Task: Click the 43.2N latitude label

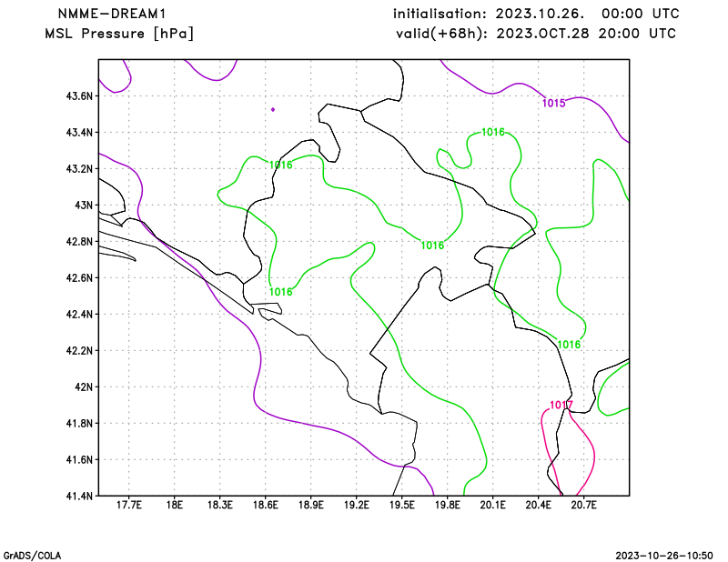Action: [x=79, y=169]
